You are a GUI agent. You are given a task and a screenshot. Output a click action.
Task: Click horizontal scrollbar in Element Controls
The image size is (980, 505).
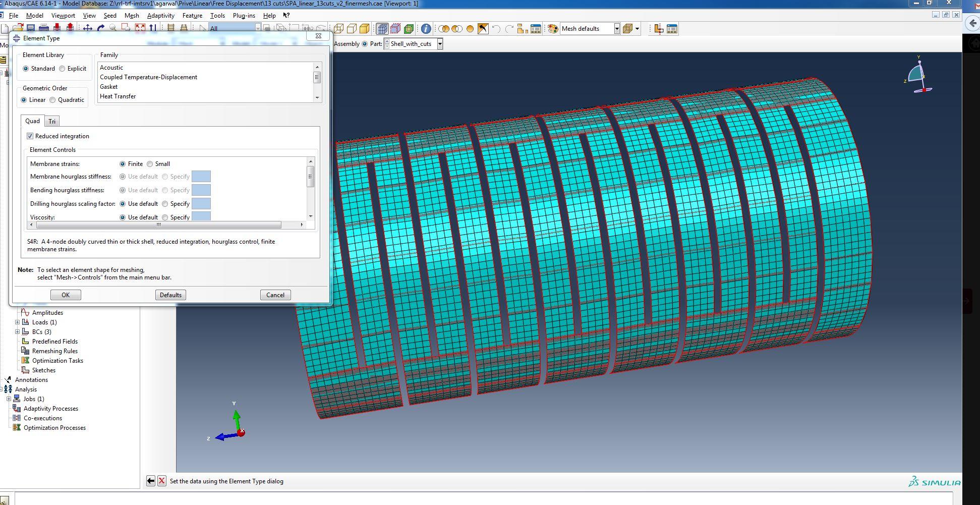[158, 225]
